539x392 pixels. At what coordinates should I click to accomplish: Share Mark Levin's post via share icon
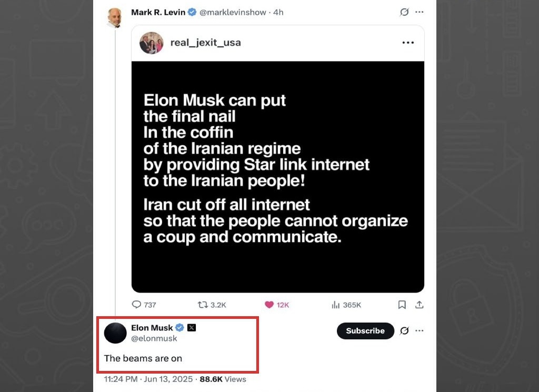pos(420,305)
